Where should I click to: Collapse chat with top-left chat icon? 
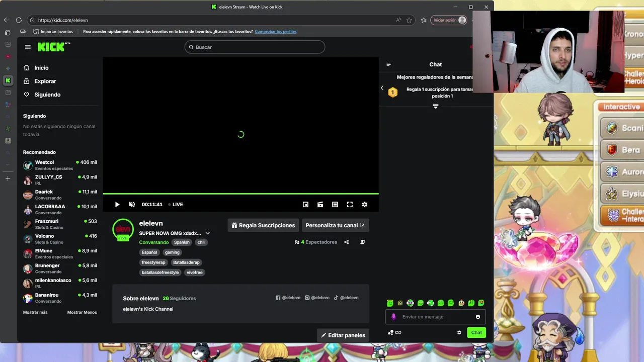click(x=388, y=64)
